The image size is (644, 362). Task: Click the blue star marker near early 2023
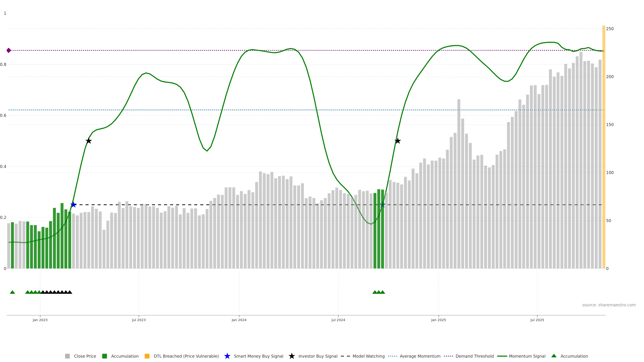tap(73, 205)
